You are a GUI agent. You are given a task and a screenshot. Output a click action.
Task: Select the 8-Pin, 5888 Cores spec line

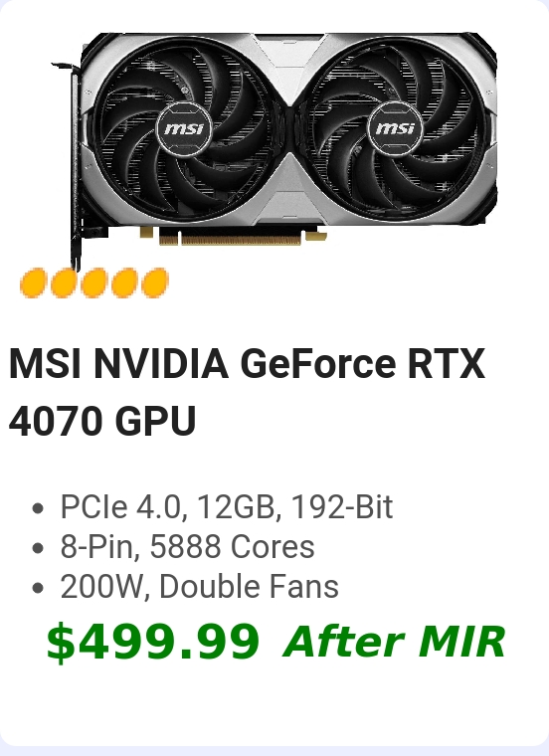(187, 547)
